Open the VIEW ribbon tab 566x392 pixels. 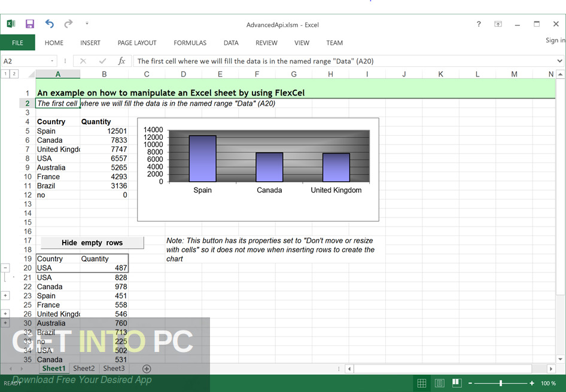click(302, 42)
